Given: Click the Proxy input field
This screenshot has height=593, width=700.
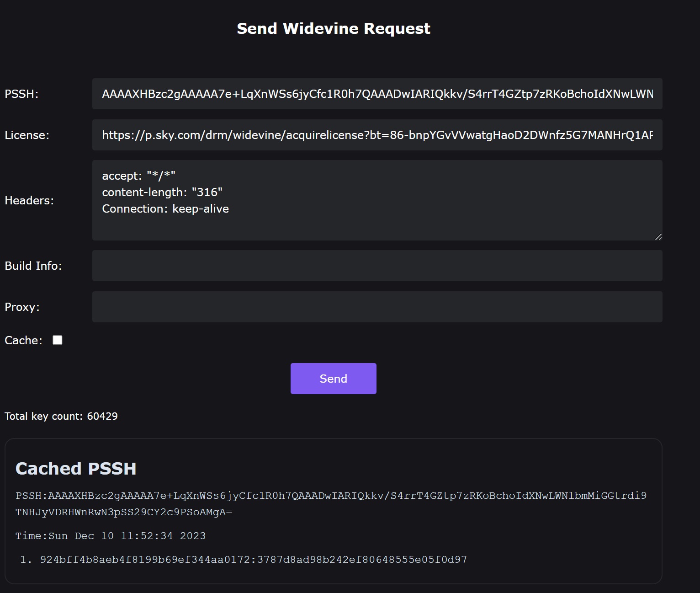Looking at the screenshot, I should pos(377,307).
